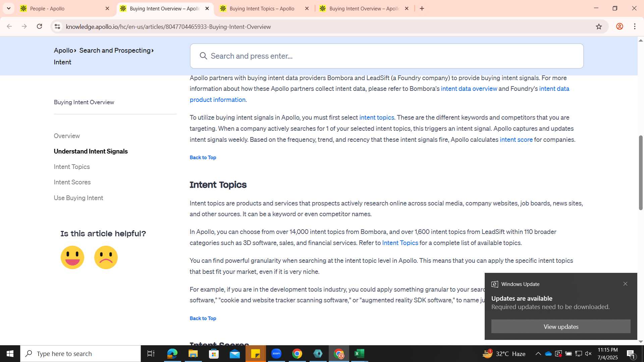Launch Microsoft Edge from the taskbar

point(172,354)
